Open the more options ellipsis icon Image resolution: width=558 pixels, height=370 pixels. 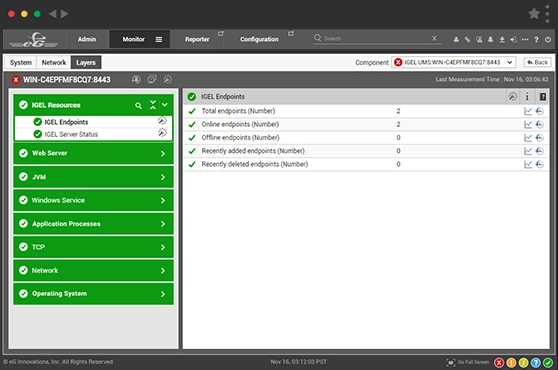(x=525, y=39)
